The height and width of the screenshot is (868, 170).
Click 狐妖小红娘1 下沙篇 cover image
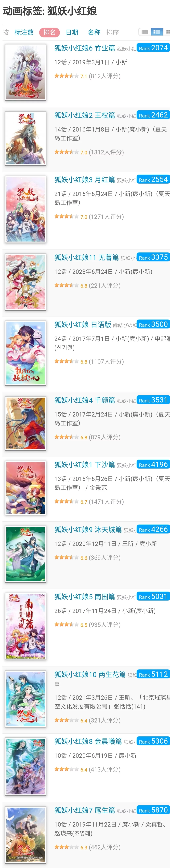point(26,488)
